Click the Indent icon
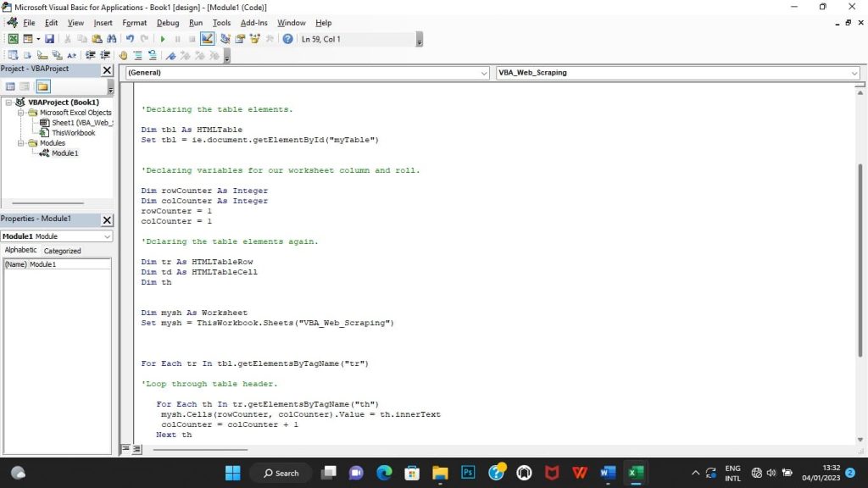Screen dimensions: 868x488 pyautogui.click(x=90, y=55)
